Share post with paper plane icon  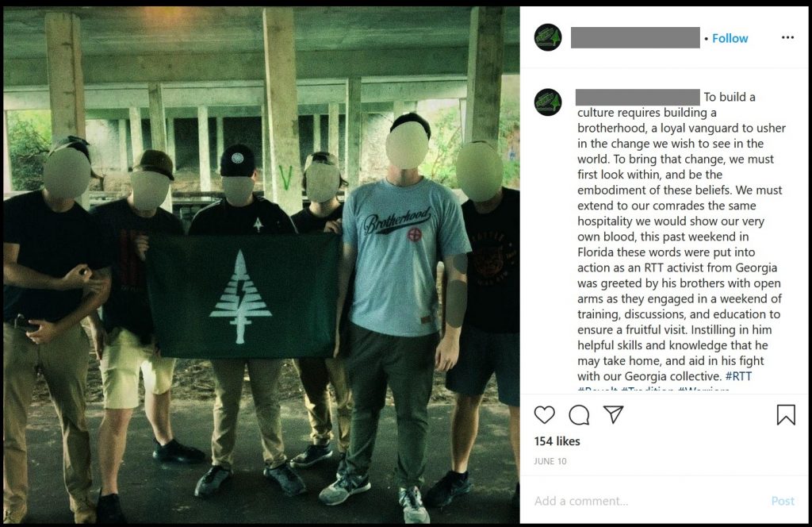click(x=613, y=414)
